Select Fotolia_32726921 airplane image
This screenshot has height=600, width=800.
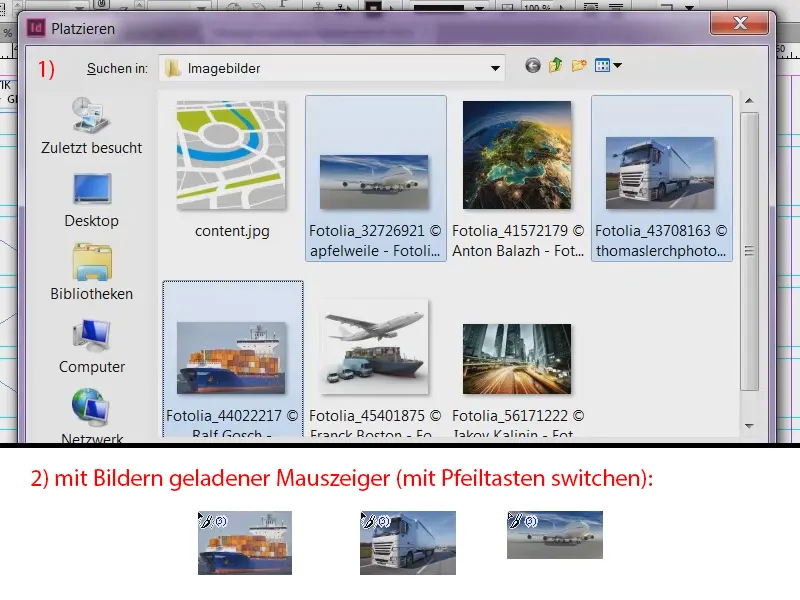[x=374, y=182]
